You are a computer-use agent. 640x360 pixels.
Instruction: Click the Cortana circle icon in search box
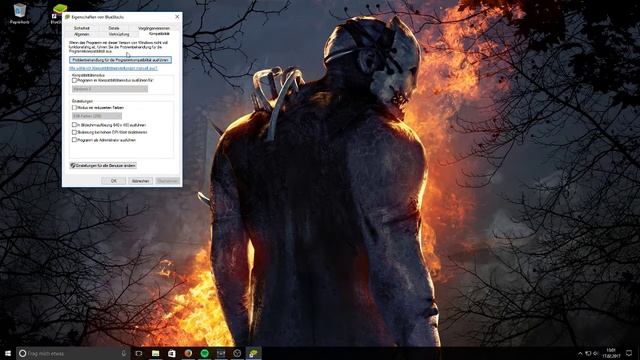point(22,353)
